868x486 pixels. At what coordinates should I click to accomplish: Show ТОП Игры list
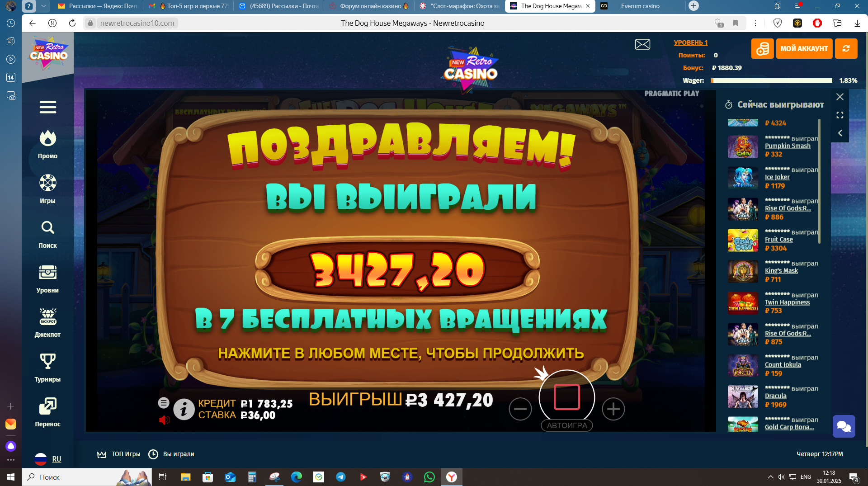pyautogui.click(x=119, y=454)
